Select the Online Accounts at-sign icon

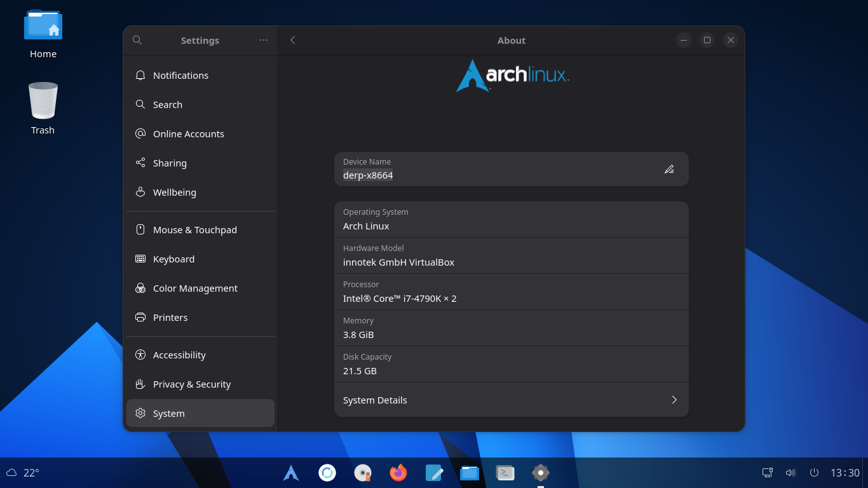[140, 133]
